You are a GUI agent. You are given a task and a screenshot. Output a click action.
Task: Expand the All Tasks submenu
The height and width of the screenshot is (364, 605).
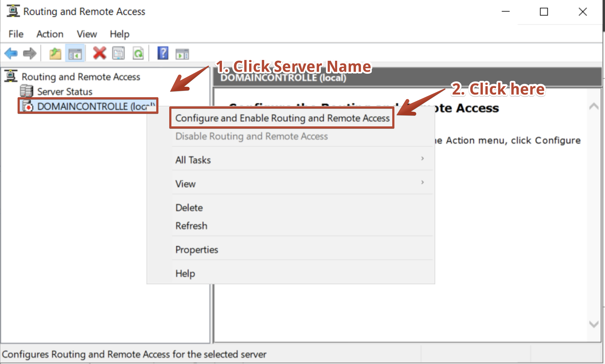coord(193,160)
